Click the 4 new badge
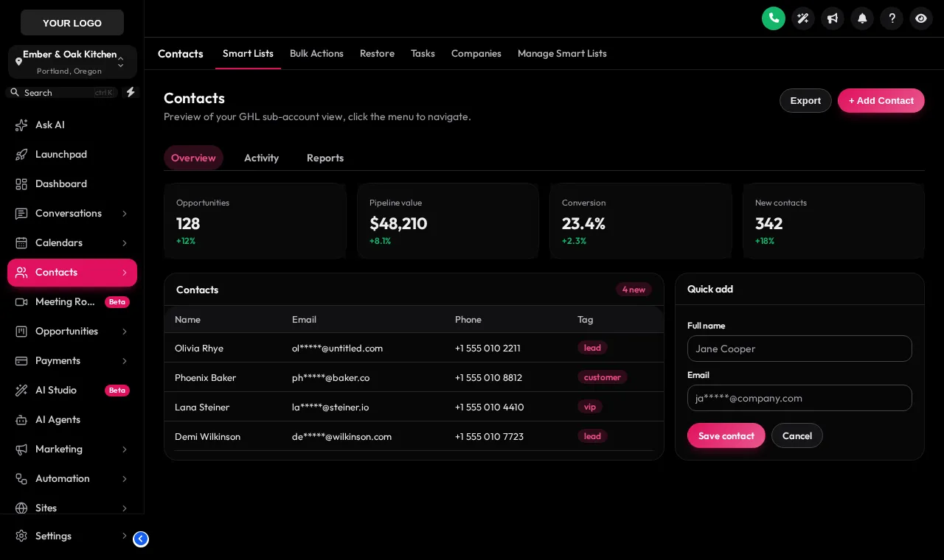 pyautogui.click(x=634, y=290)
